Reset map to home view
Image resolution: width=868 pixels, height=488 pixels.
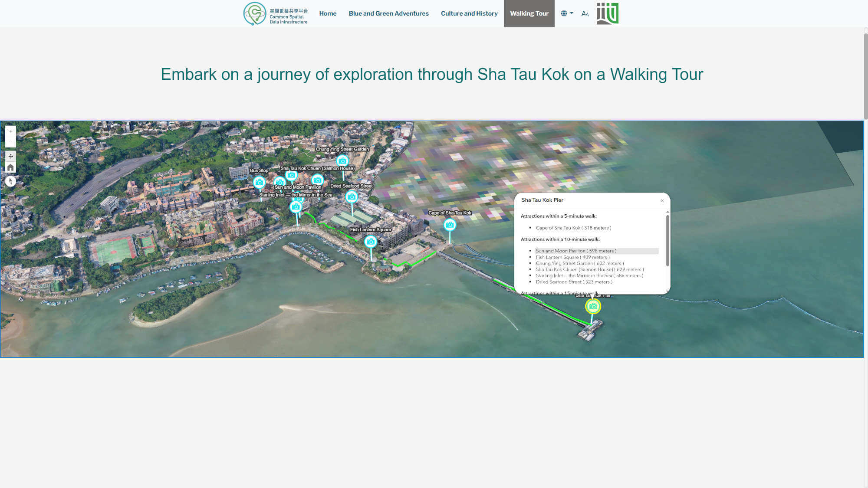10,167
